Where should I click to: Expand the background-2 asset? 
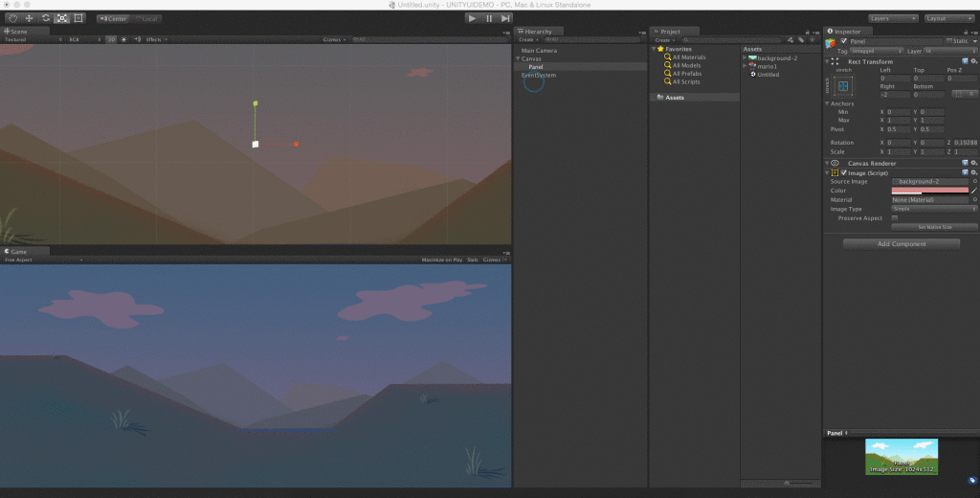click(745, 58)
